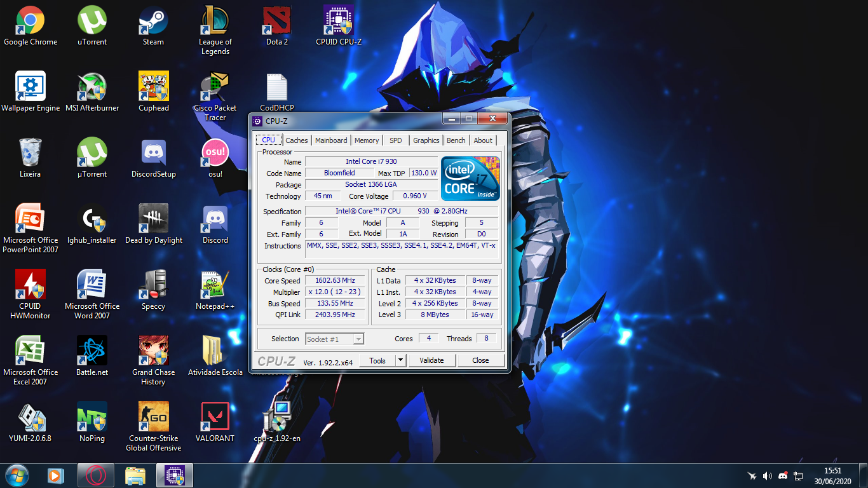The width and height of the screenshot is (868, 488).
Task: Click the code name 'Bloomfield' value
Action: pos(339,173)
